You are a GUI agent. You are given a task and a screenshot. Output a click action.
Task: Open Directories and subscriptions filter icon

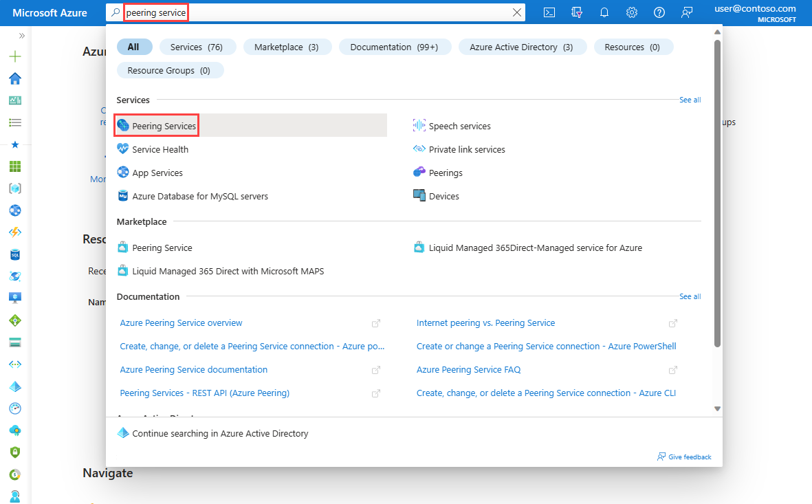(576, 12)
